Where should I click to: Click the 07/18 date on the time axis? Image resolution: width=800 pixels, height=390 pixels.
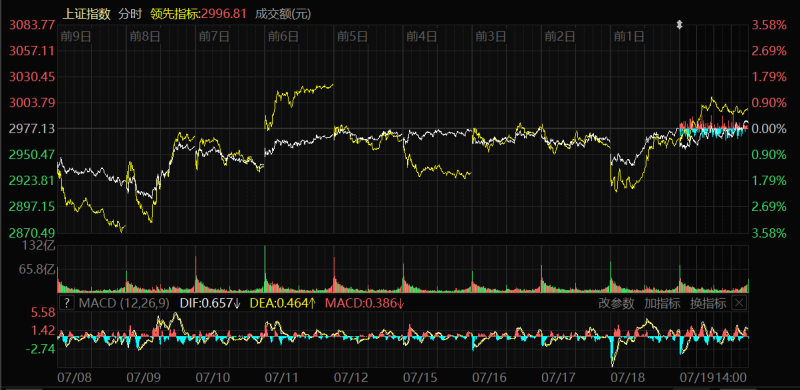click(626, 378)
